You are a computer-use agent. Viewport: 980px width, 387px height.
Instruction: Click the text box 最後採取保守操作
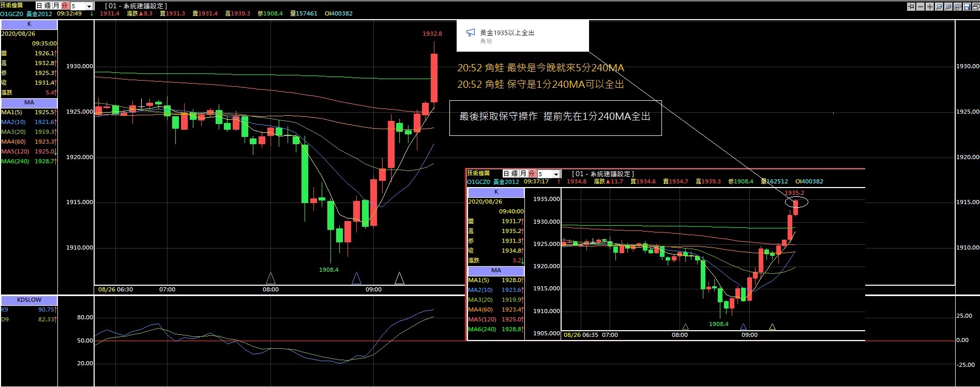[x=555, y=118]
